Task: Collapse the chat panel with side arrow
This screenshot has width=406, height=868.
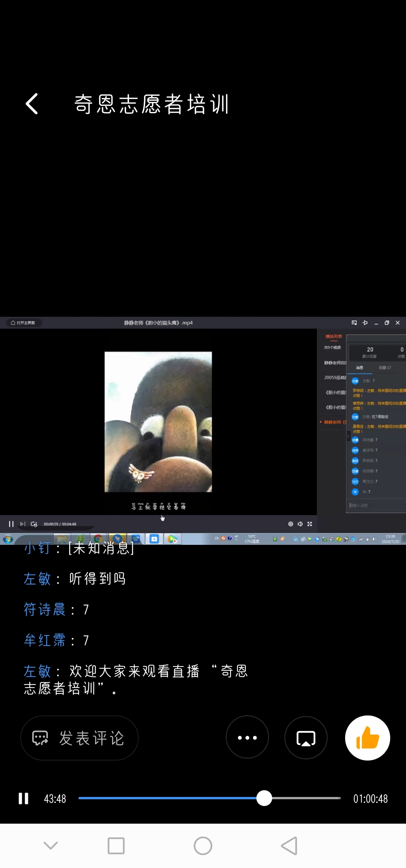Action: pos(348,436)
